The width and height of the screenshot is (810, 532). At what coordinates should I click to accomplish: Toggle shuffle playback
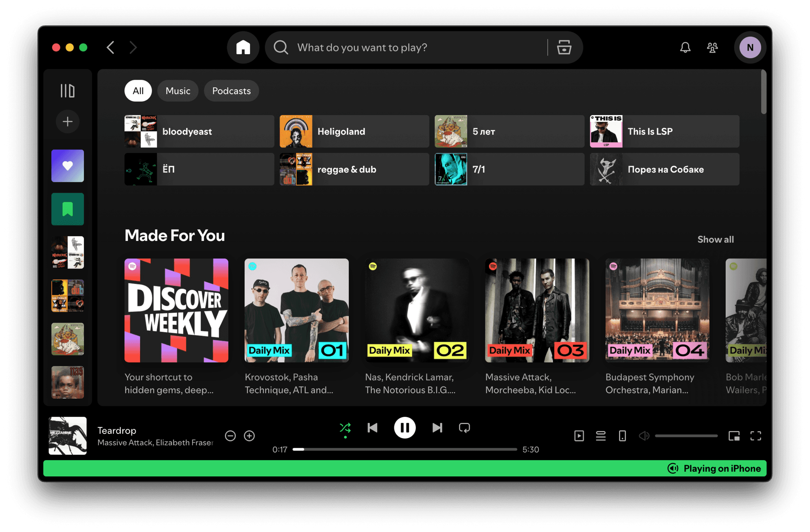pos(345,428)
